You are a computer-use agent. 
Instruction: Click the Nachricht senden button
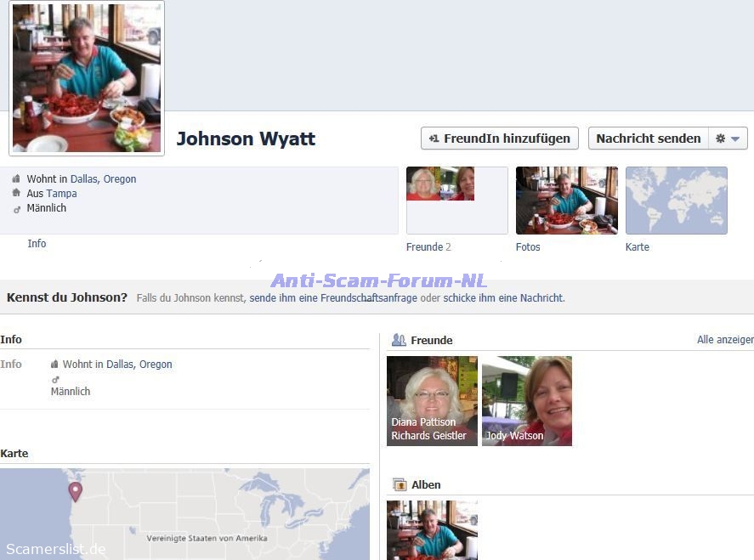(x=649, y=139)
